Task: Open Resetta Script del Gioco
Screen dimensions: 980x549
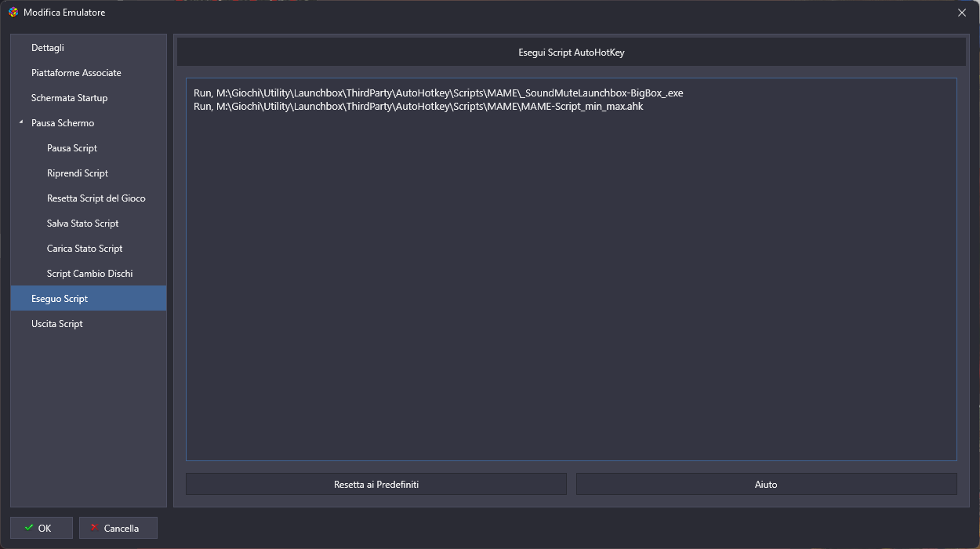Action: coord(88,198)
